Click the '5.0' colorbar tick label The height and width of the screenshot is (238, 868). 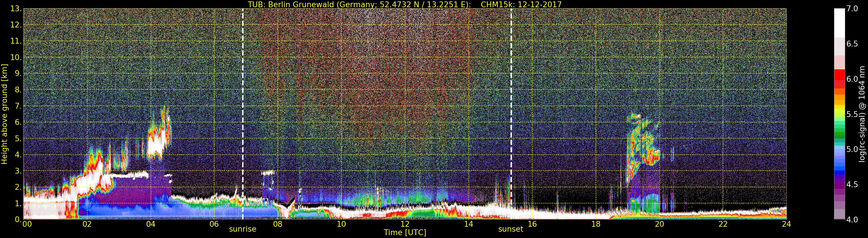[x=852, y=149]
